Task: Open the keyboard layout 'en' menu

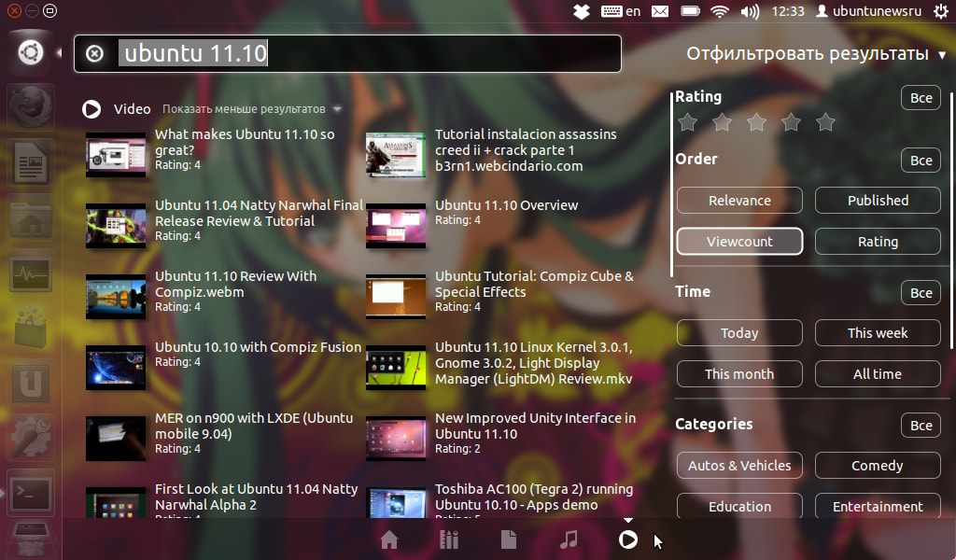Action: [x=621, y=11]
